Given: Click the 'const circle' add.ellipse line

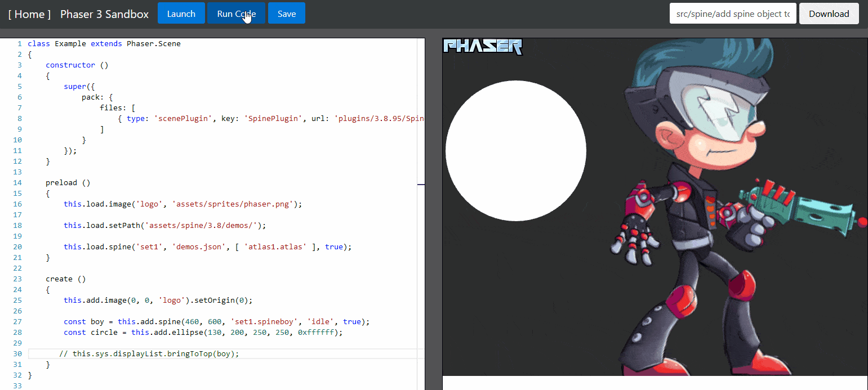Looking at the screenshot, I should click(x=203, y=332).
